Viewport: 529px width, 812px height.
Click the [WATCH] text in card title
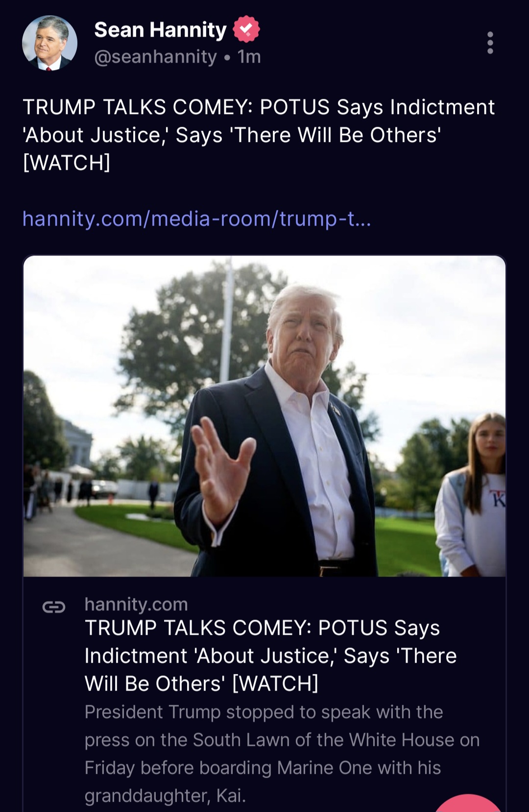(x=275, y=684)
